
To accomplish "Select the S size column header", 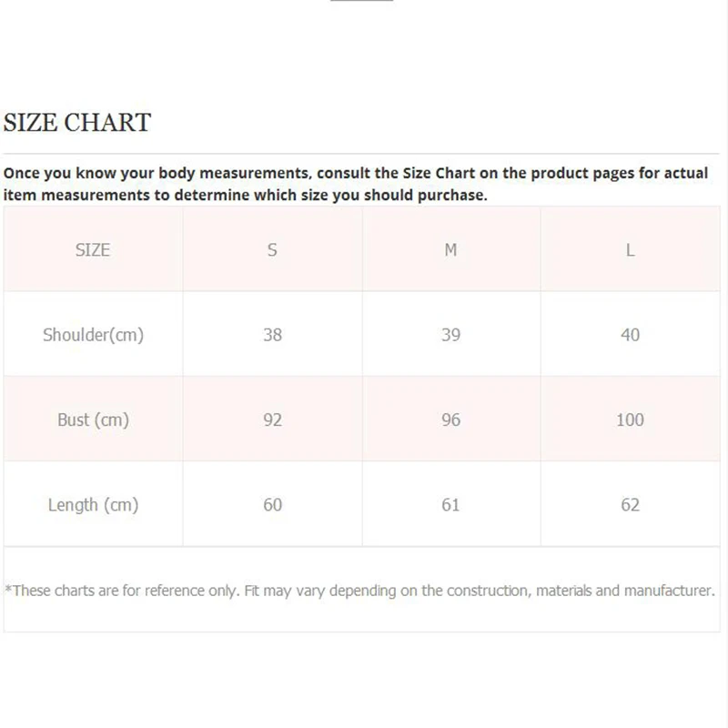I will (x=272, y=249).
